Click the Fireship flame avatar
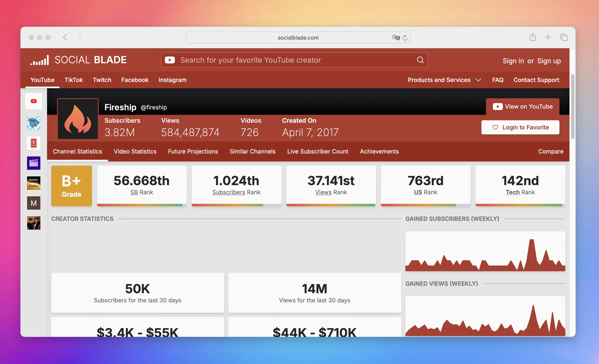Screen dimensions: 599x364 [x=78, y=119]
